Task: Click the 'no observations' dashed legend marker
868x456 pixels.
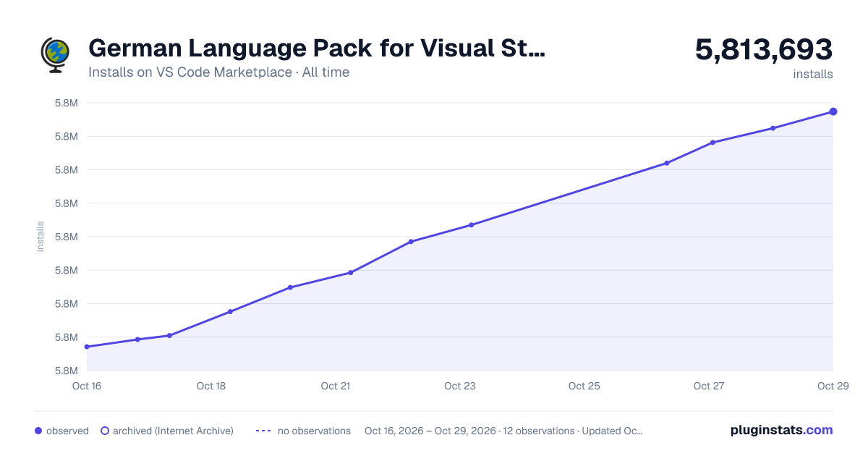Action: pyautogui.click(x=263, y=431)
